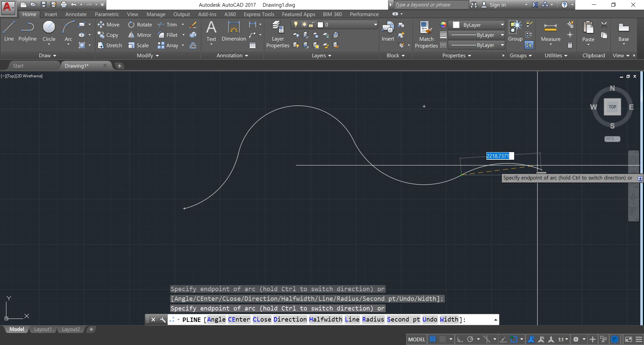Click the Array tool

coord(168,45)
